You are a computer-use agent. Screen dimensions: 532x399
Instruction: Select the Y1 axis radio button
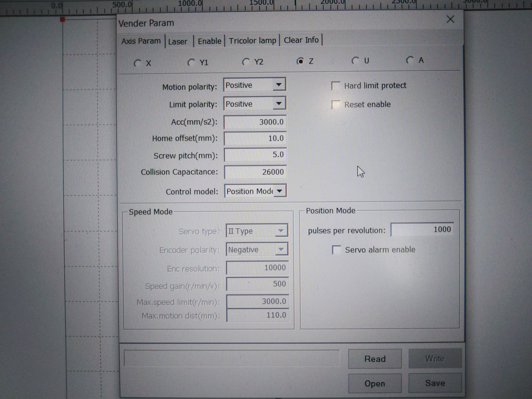pyautogui.click(x=191, y=63)
